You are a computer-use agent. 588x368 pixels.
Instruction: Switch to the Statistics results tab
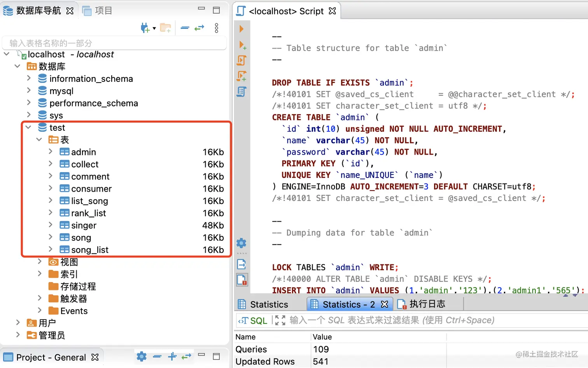point(263,304)
